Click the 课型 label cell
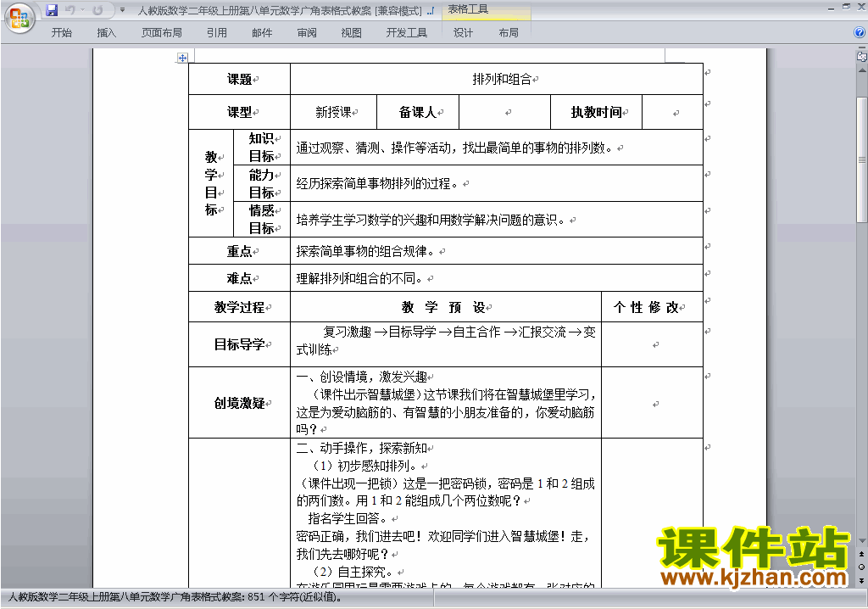 coord(239,112)
